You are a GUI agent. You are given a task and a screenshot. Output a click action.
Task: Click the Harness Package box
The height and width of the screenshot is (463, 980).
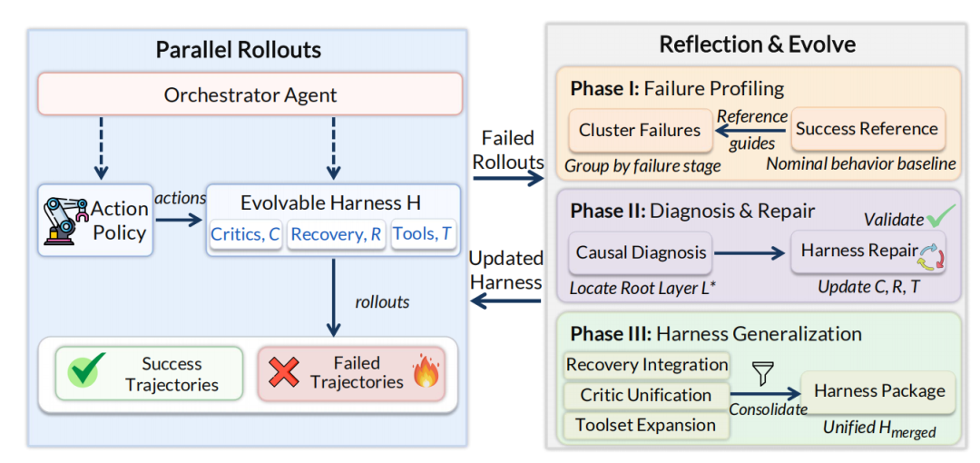point(878,391)
